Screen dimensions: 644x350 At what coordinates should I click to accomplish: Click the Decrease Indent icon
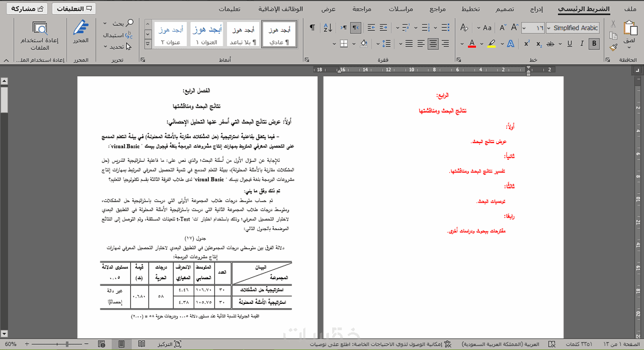[x=384, y=28]
